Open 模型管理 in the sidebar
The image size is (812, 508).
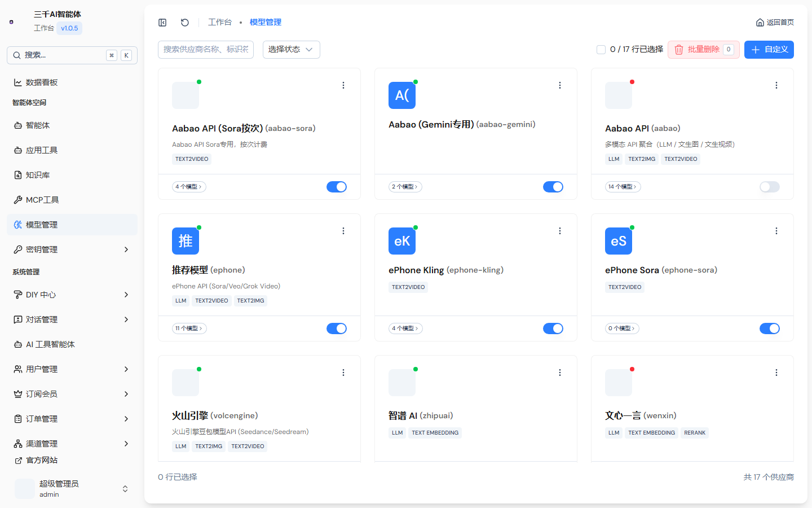tap(72, 225)
